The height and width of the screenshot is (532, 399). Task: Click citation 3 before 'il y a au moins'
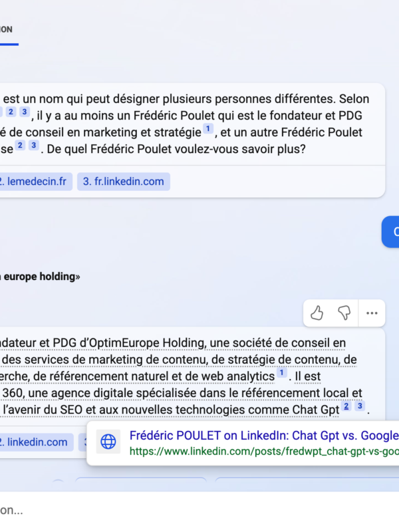point(25,112)
